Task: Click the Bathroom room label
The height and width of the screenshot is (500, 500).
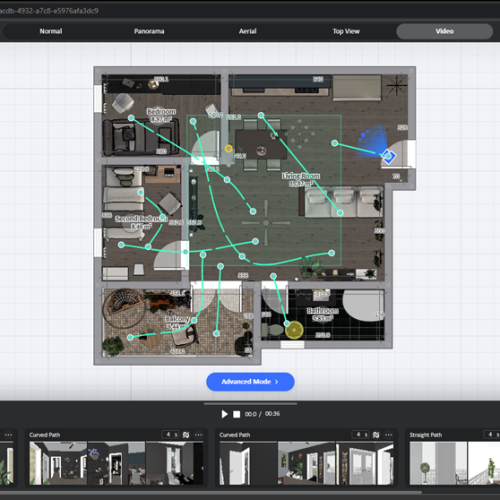Action: 322,311
